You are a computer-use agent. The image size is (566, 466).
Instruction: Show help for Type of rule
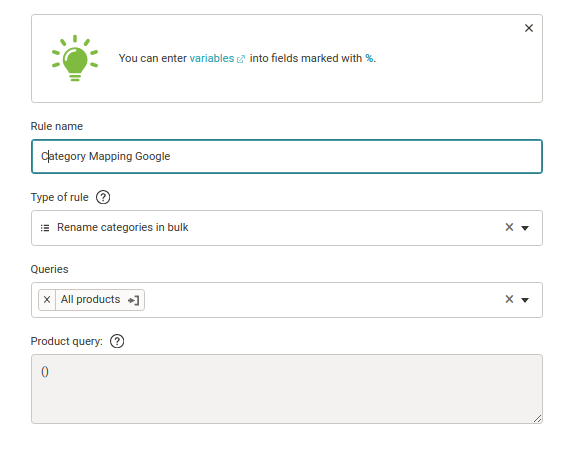tap(103, 197)
